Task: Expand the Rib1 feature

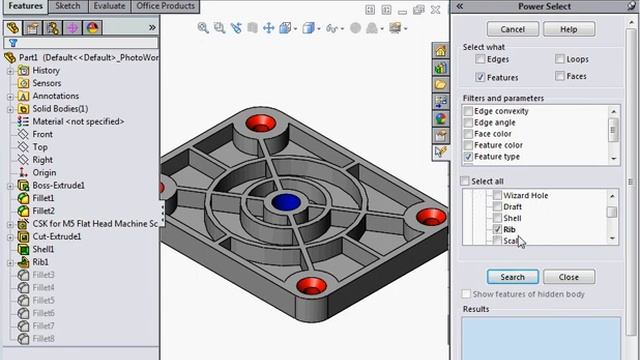Action: (x=10, y=263)
